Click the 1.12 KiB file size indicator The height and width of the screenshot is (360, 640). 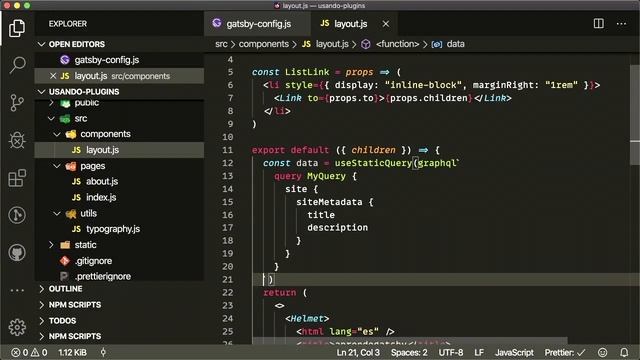72,352
